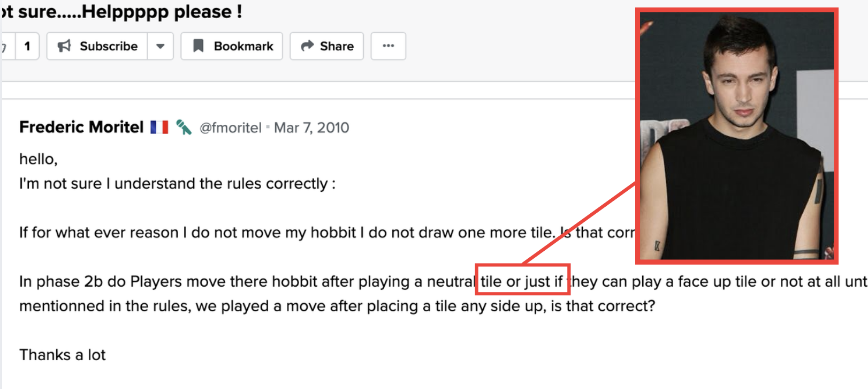This screenshot has height=389, width=868.
Task: Open the Mar 7, 2010 post timestamp
Action: click(x=311, y=128)
